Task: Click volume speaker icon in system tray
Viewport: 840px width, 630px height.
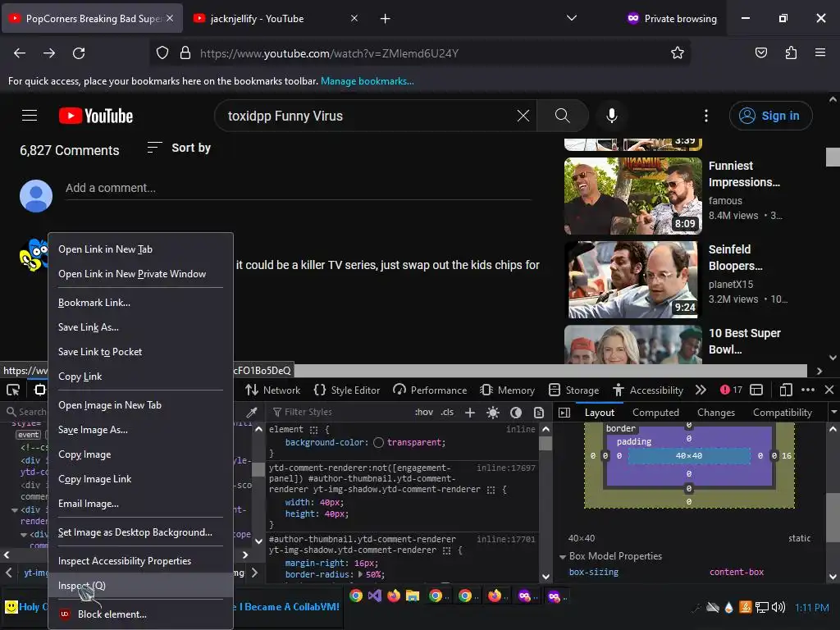Action: pyautogui.click(x=778, y=607)
